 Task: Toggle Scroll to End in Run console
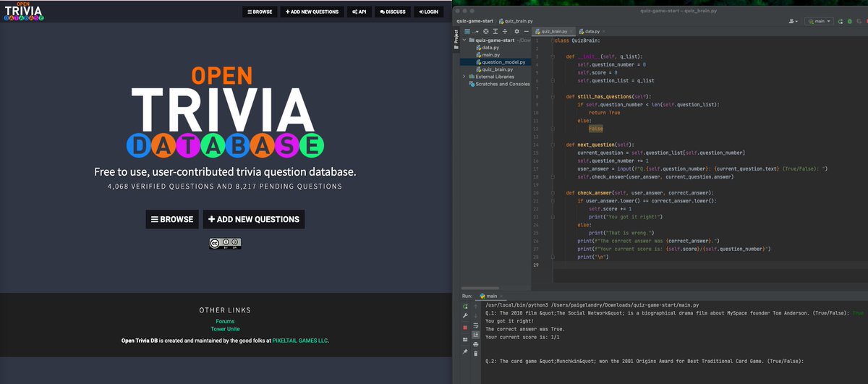[x=476, y=334]
